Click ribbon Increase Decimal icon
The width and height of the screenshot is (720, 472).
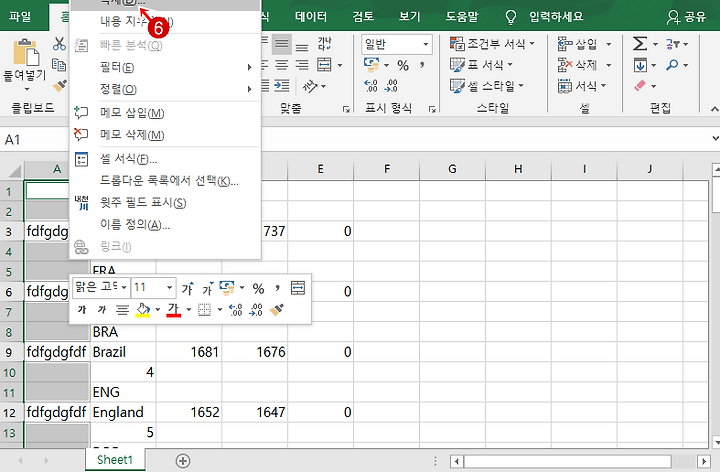point(371,86)
